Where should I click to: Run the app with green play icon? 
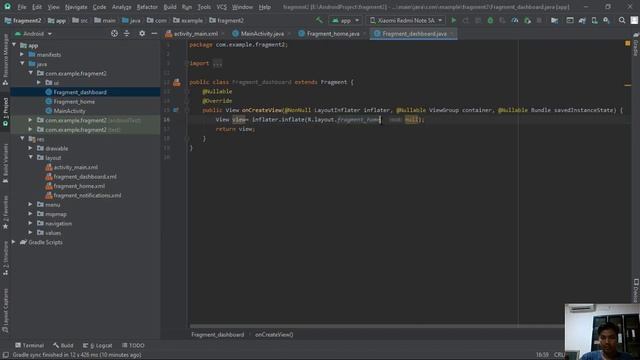pyautogui.click(x=453, y=20)
